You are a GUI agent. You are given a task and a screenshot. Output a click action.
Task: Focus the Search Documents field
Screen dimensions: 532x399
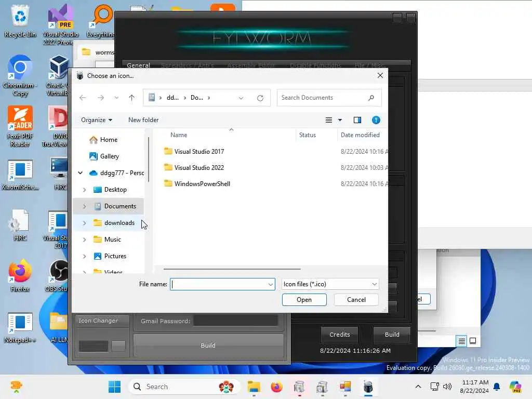329,98
